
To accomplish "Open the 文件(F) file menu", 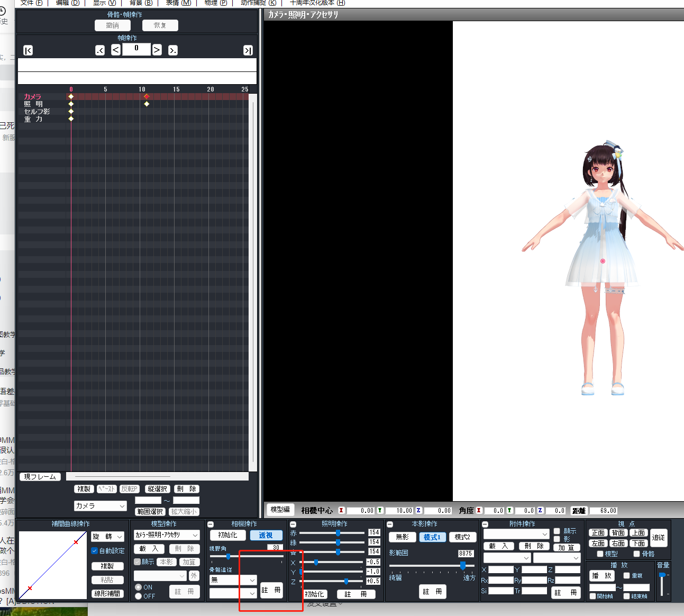I will 31,3.
